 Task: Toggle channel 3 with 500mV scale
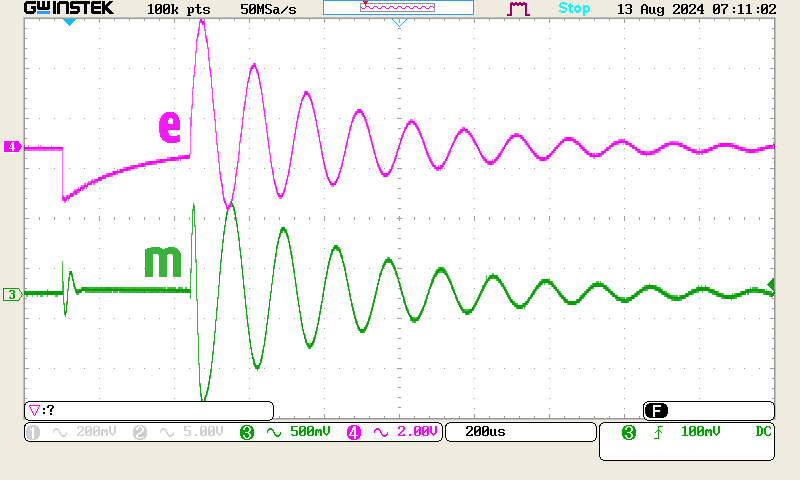pyautogui.click(x=287, y=432)
